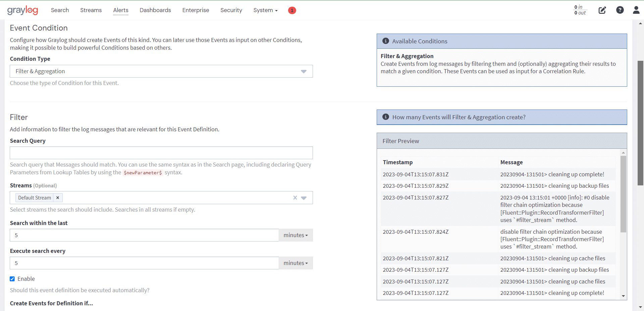Open minutes dropdown under Execute search every

[x=295, y=263]
